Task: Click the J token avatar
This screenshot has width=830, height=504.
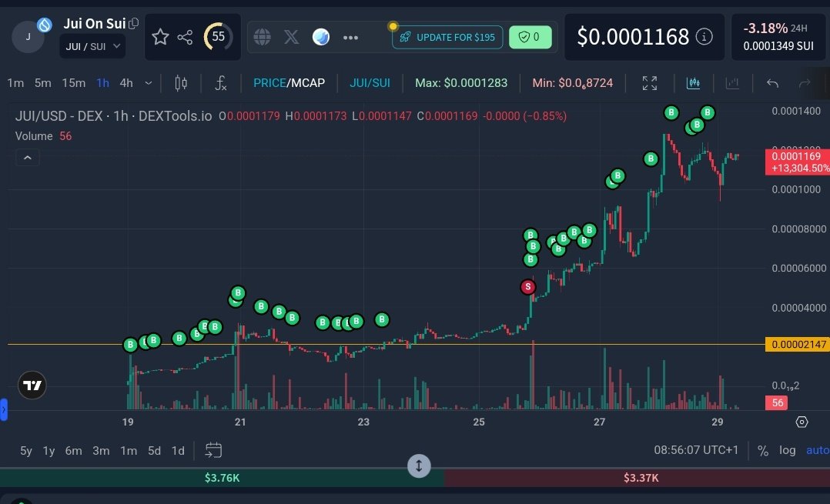Action: point(28,37)
